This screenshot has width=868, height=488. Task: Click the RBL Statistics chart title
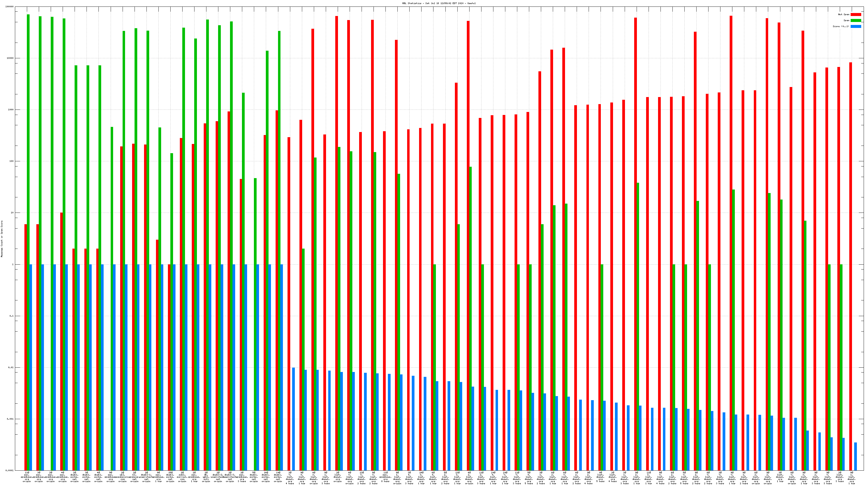(439, 3)
